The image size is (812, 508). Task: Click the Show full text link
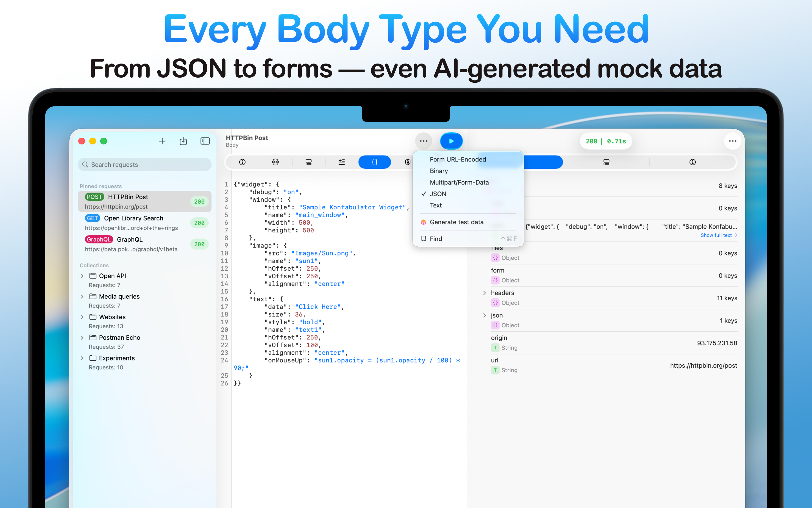(718, 235)
